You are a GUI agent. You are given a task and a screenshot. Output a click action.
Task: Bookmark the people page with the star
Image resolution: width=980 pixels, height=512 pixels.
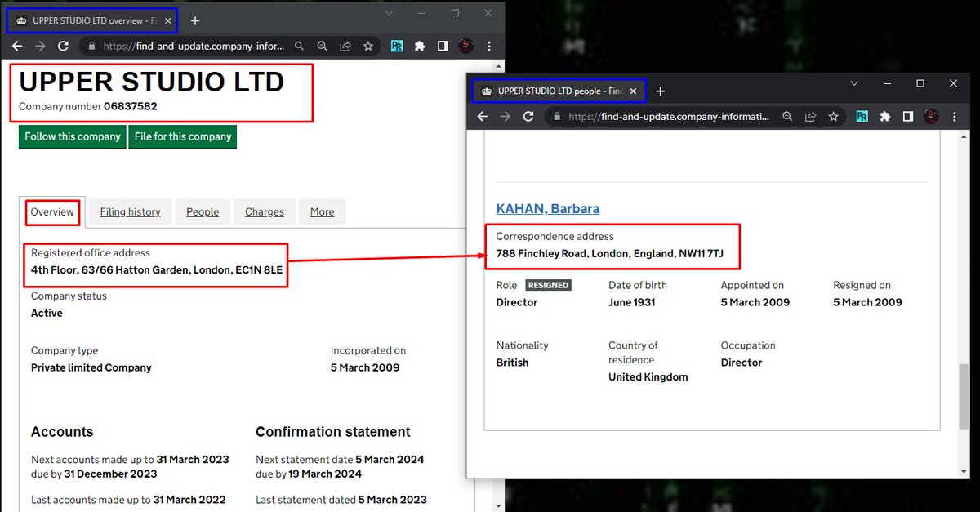coord(833,117)
